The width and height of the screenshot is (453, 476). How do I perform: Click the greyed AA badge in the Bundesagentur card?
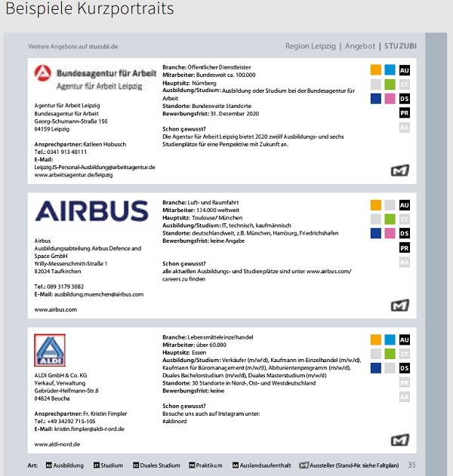(x=405, y=127)
